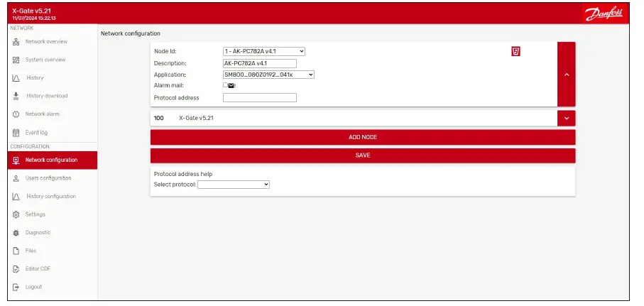This screenshot has height=306, width=644.
Task: Click the Network configuration monitor icon
Action: (16, 160)
